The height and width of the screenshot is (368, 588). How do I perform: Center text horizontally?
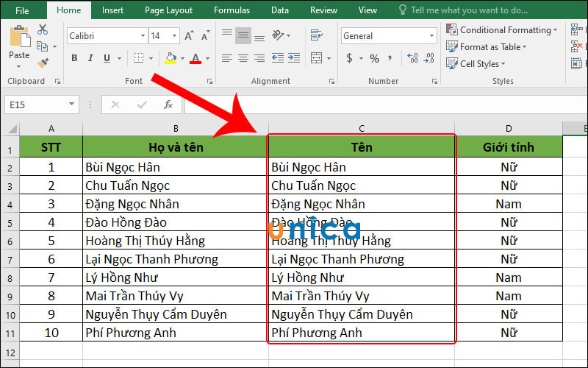[243, 58]
